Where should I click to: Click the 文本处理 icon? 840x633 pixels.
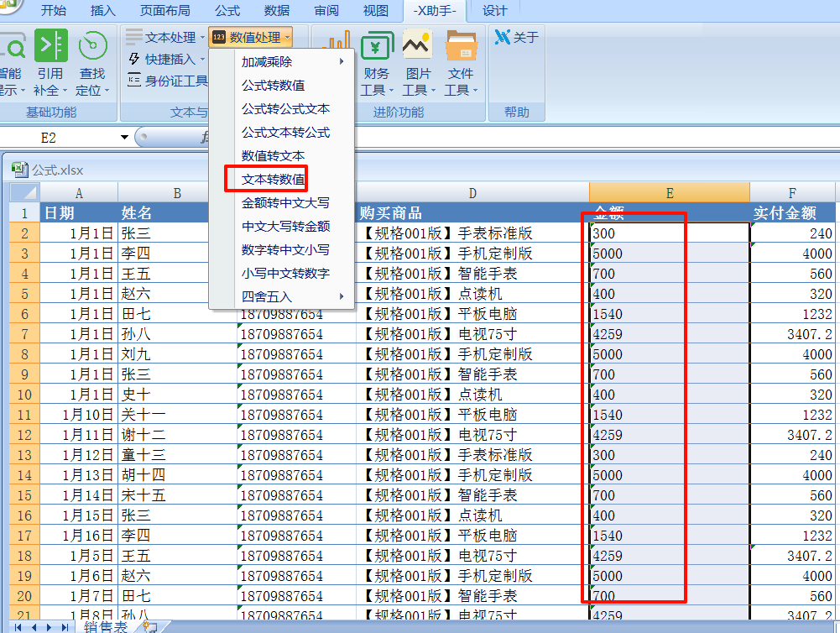[x=134, y=37]
